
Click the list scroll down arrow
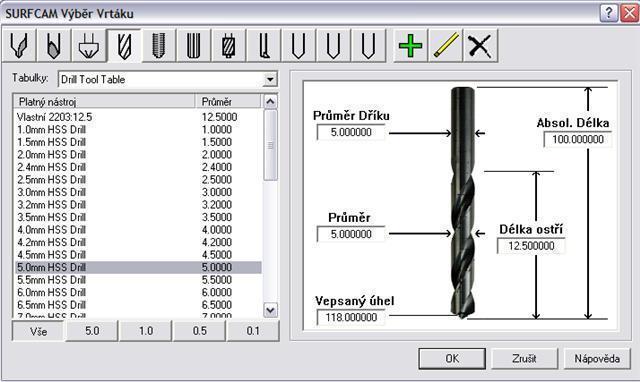270,311
